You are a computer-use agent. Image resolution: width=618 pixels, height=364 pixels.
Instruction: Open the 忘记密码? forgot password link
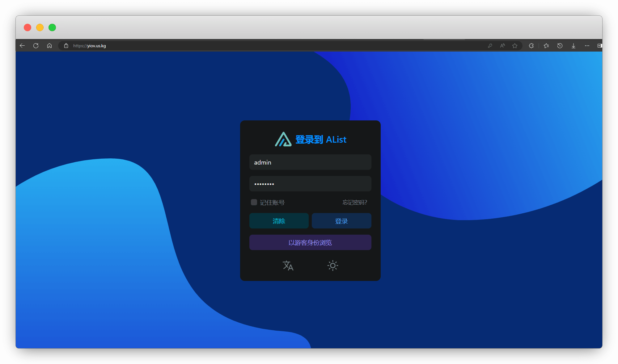click(355, 203)
